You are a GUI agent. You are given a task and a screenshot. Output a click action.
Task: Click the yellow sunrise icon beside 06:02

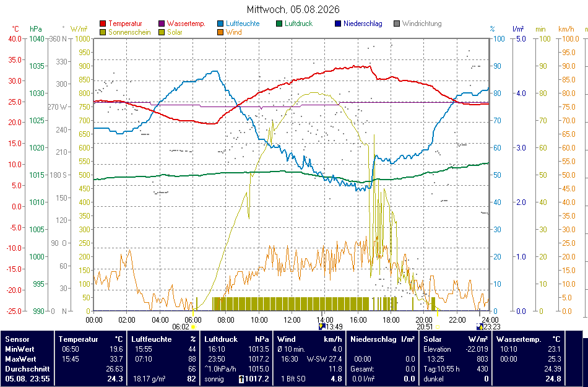coord(194,327)
